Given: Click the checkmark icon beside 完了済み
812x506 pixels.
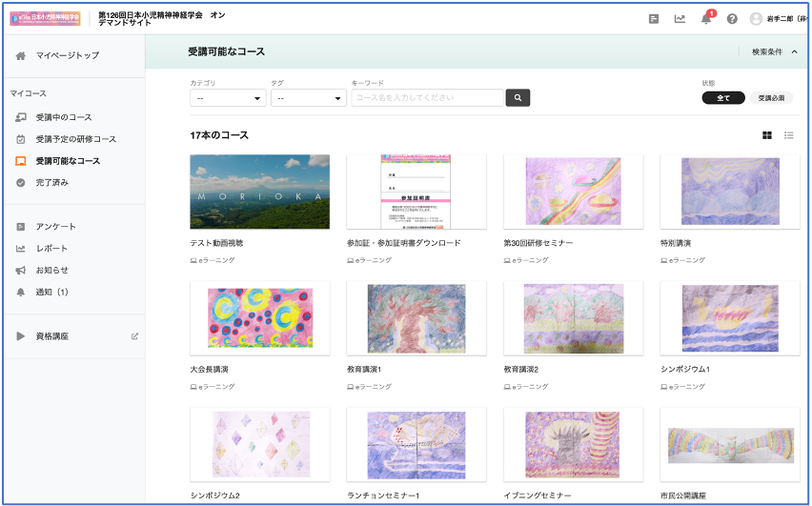Looking at the screenshot, I should [x=21, y=183].
